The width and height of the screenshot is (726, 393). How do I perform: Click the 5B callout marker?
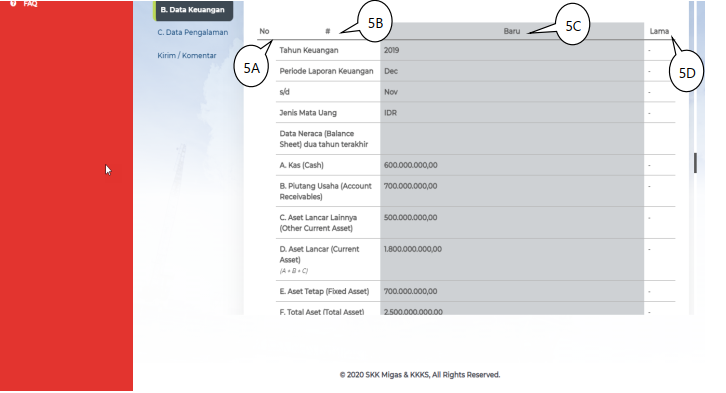[x=375, y=23]
